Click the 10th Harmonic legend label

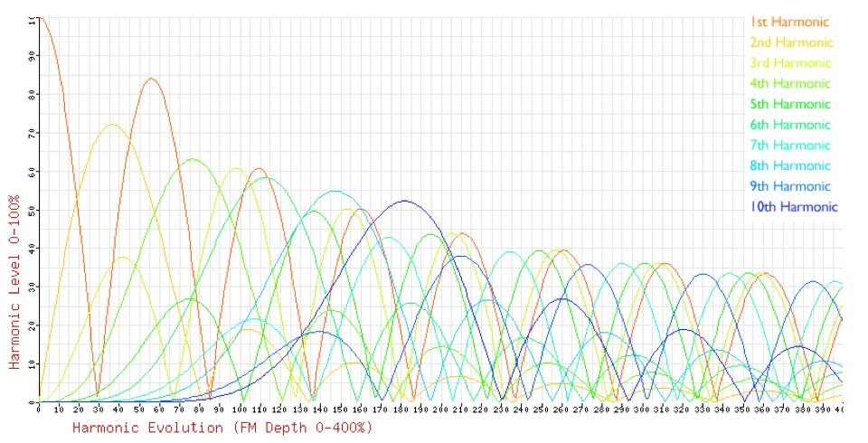click(794, 206)
